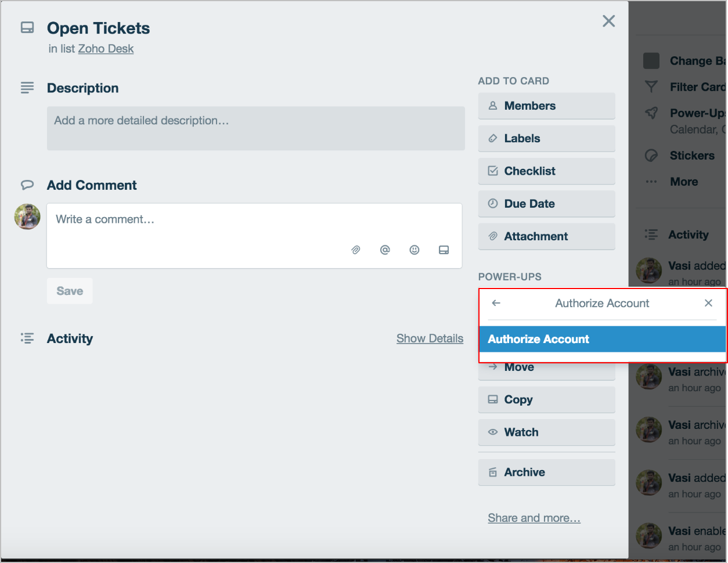This screenshot has height=563, width=728.
Task: Click the mention @ icon in comment box
Action: 385,250
